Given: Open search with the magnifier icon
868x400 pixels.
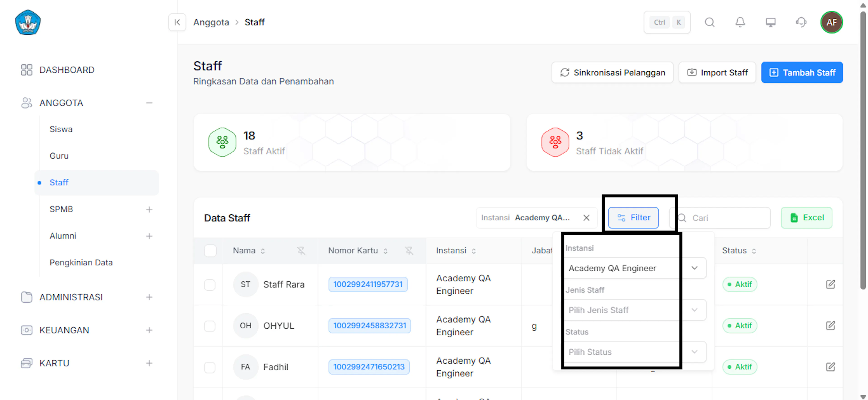Looking at the screenshot, I should coord(710,22).
